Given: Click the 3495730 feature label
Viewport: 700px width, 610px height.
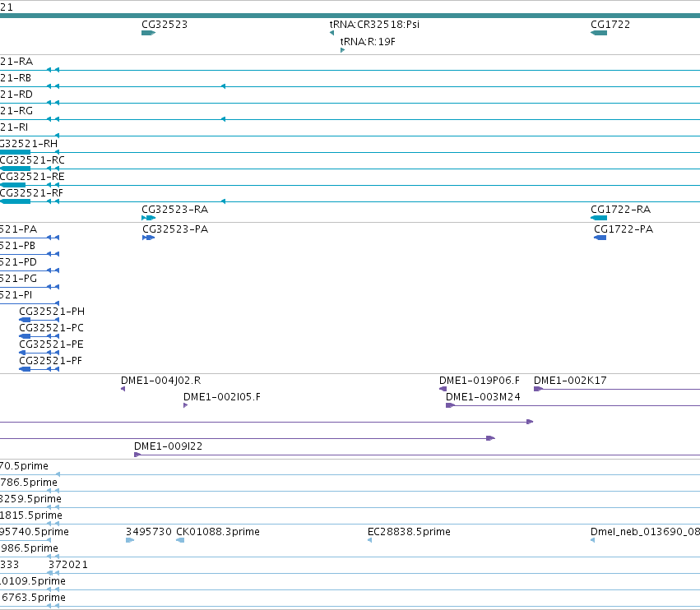Looking at the screenshot, I should [149, 532].
